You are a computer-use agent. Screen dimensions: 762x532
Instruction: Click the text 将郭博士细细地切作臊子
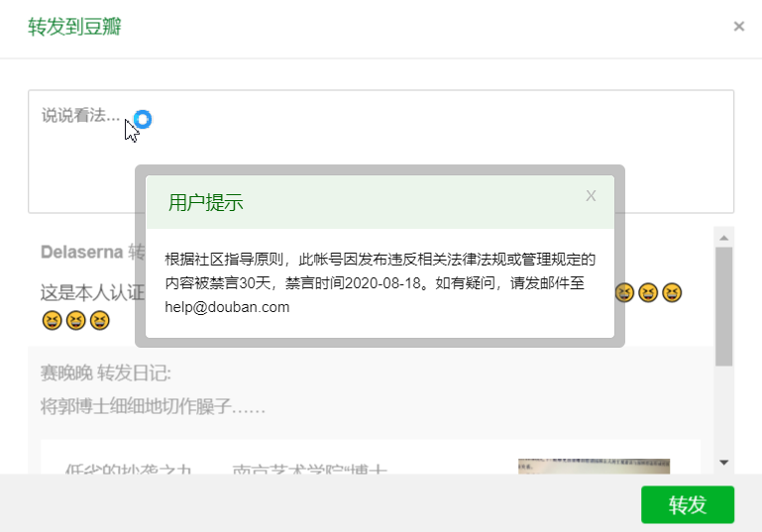pyautogui.click(x=153, y=406)
